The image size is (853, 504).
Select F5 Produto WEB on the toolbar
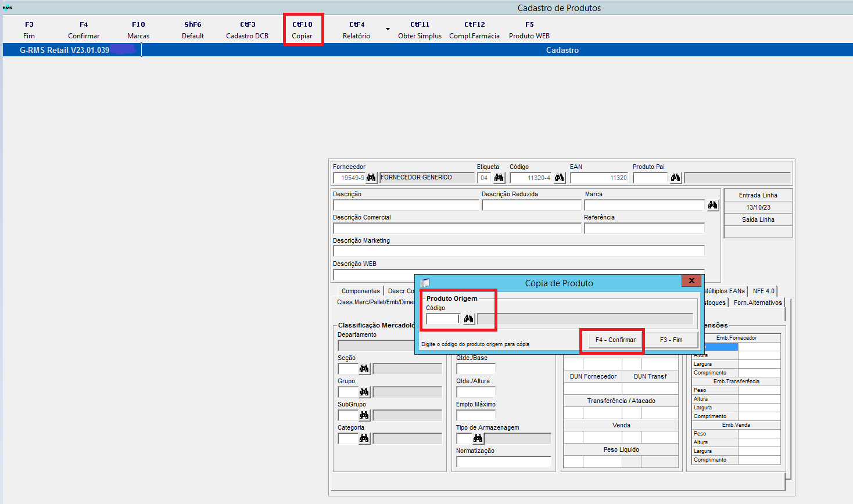[x=529, y=29]
